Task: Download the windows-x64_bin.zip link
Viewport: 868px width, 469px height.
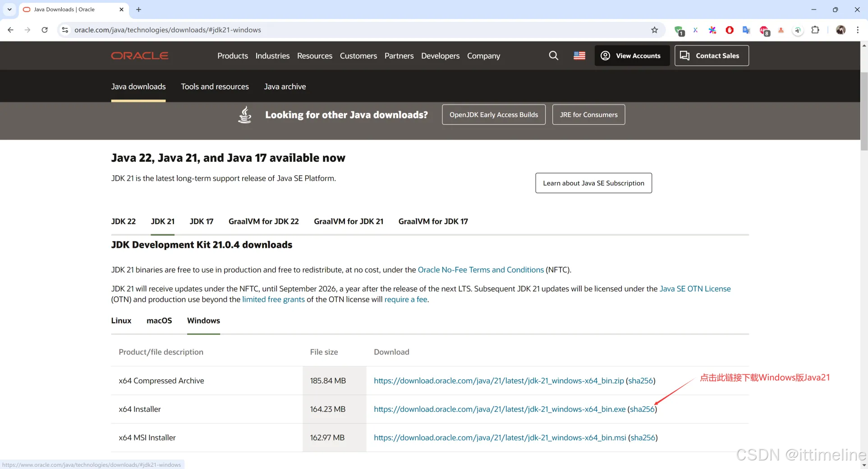Action: coord(499,381)
